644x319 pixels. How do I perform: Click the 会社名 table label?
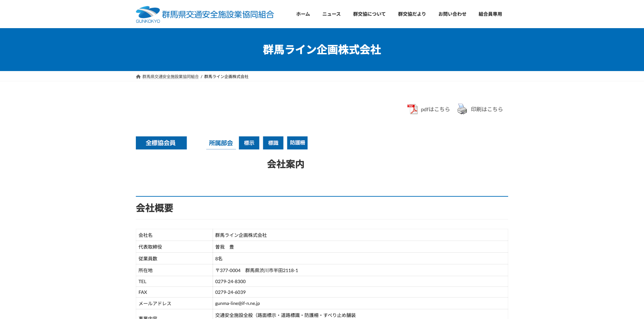(146, 235)
